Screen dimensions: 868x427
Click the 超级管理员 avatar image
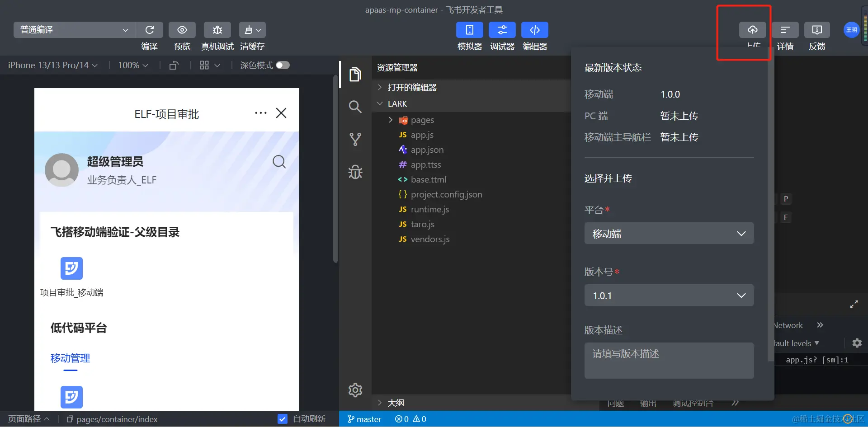click(62, 170)
